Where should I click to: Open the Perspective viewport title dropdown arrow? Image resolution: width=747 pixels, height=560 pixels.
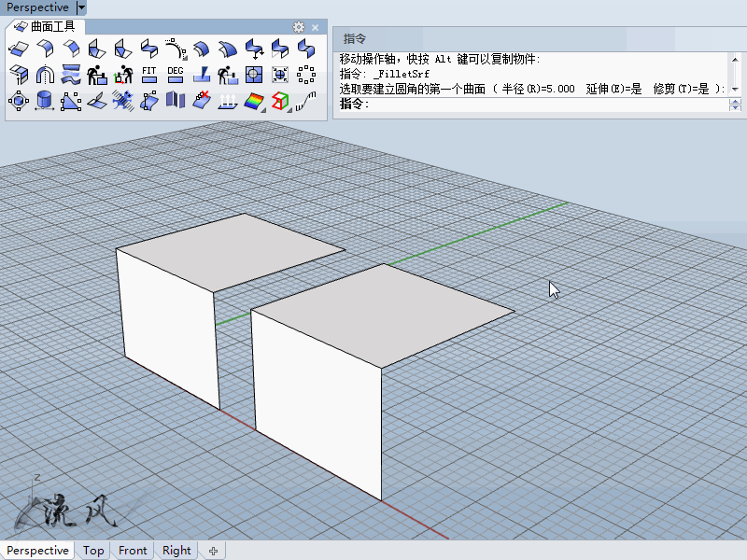coord(81,7)
